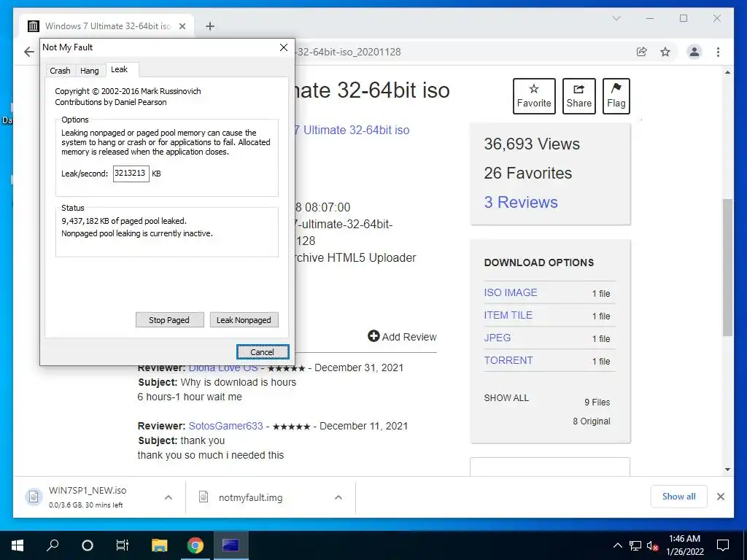This screenshot has height=560, width=747.
Task: Click the 8 Original text
Action: coord(591,421)
